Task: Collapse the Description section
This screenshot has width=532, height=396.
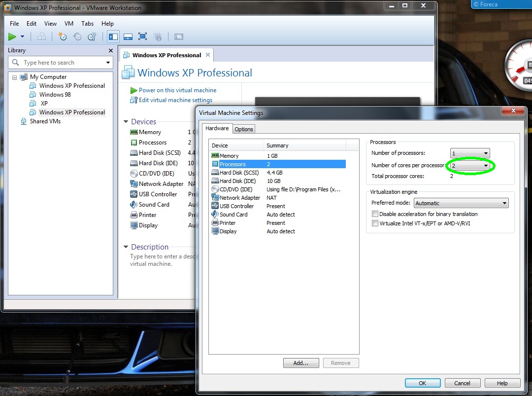Action: tap(126, 247)
